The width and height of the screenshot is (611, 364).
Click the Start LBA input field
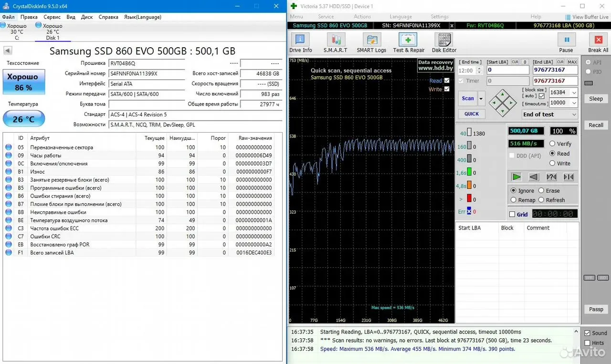(x=507, y=70)
